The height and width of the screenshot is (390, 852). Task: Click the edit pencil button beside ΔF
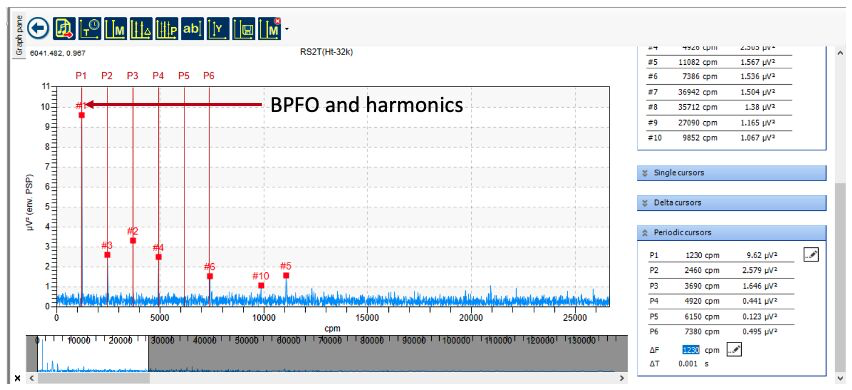(734, 350)
